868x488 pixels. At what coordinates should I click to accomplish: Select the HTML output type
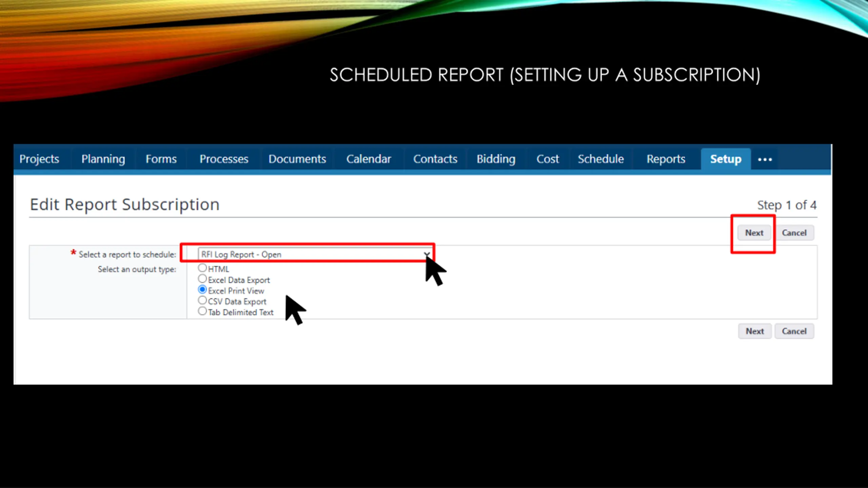202,268
